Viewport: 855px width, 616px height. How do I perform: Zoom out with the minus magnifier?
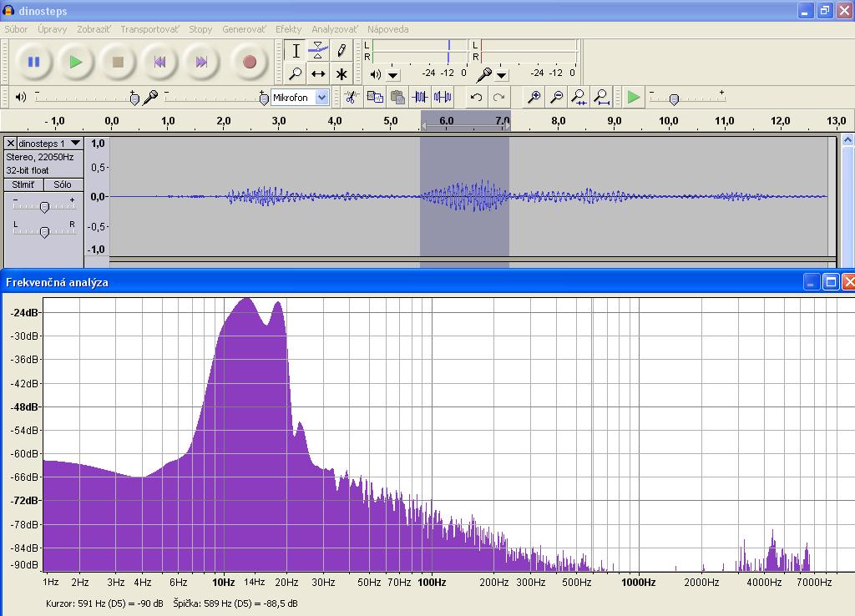click(557, 98)
